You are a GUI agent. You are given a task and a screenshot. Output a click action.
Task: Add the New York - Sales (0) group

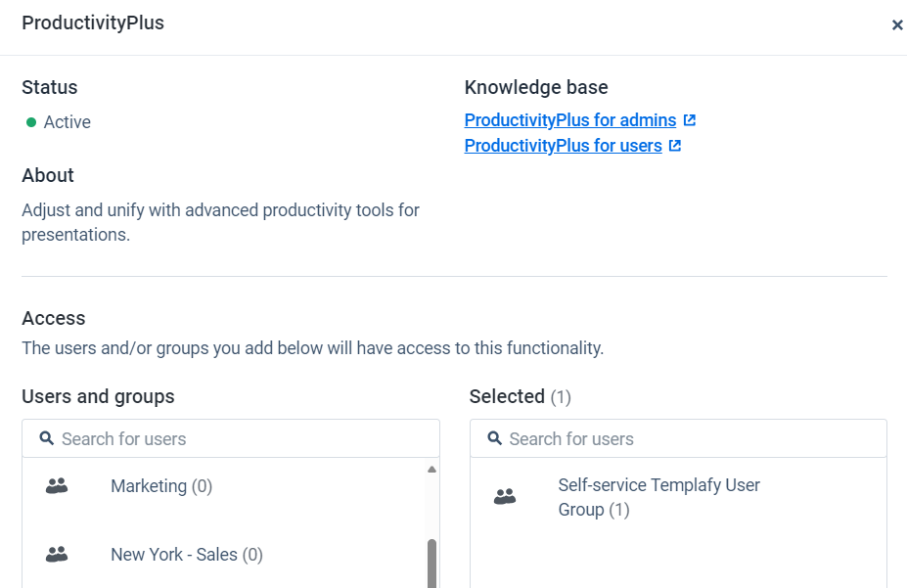tap(186, 555)
